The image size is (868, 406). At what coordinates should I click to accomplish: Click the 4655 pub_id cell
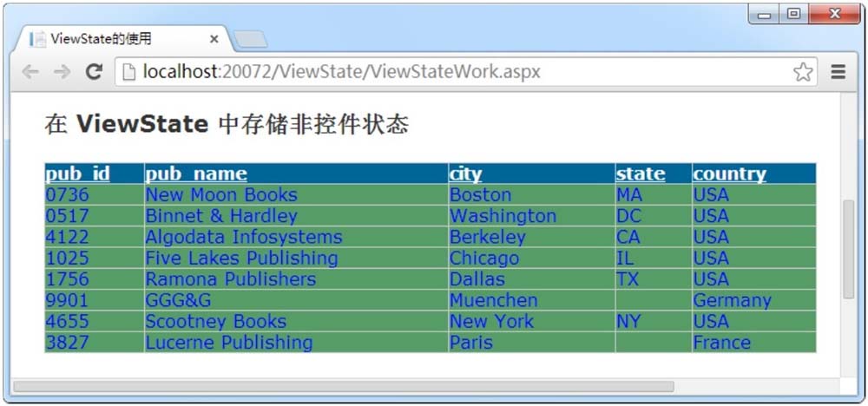[x=94, y=321]
